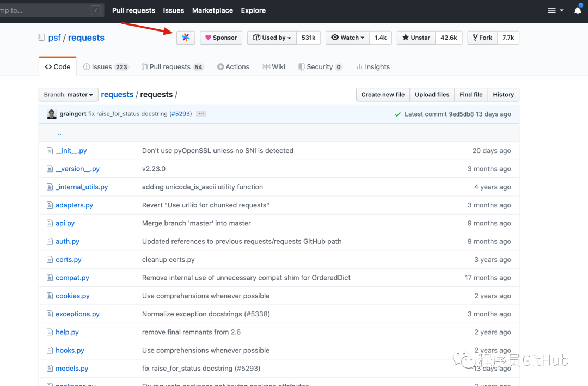The width and height of the screenshot is (588, 386).
Task: Click the file icon beside adapters.py
Action: 50,205
